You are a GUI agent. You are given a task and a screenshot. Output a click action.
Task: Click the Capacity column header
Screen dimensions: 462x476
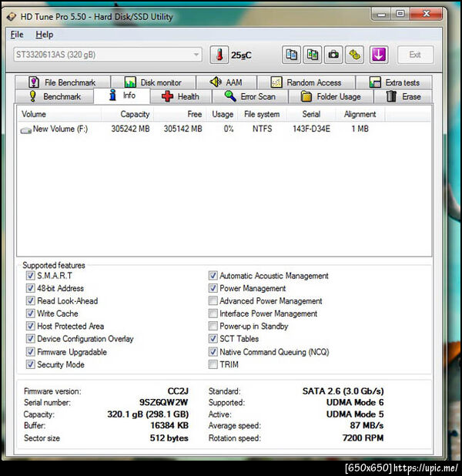[x=128, y=115]
